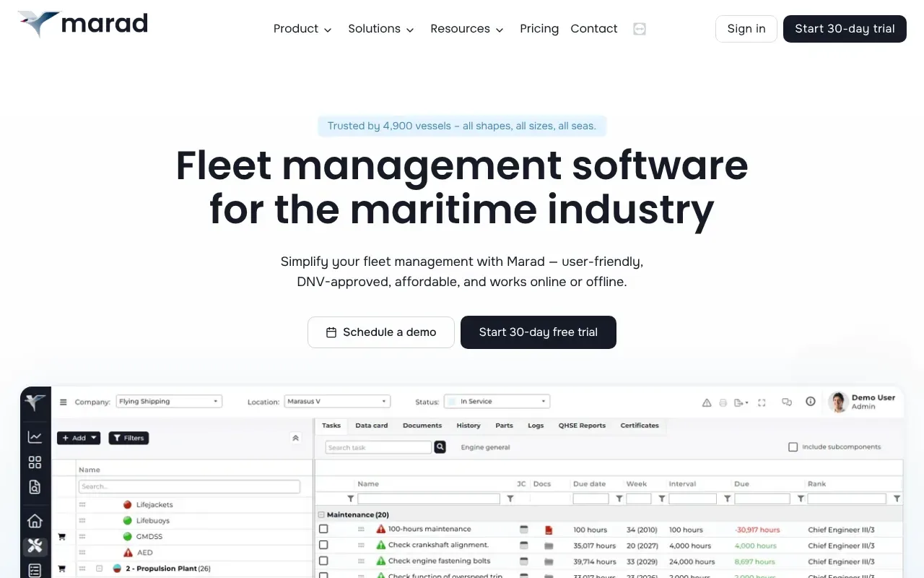Click the Marad logo in the header
The height and width of the screenshot is (578, 924).
pos(82,25)
